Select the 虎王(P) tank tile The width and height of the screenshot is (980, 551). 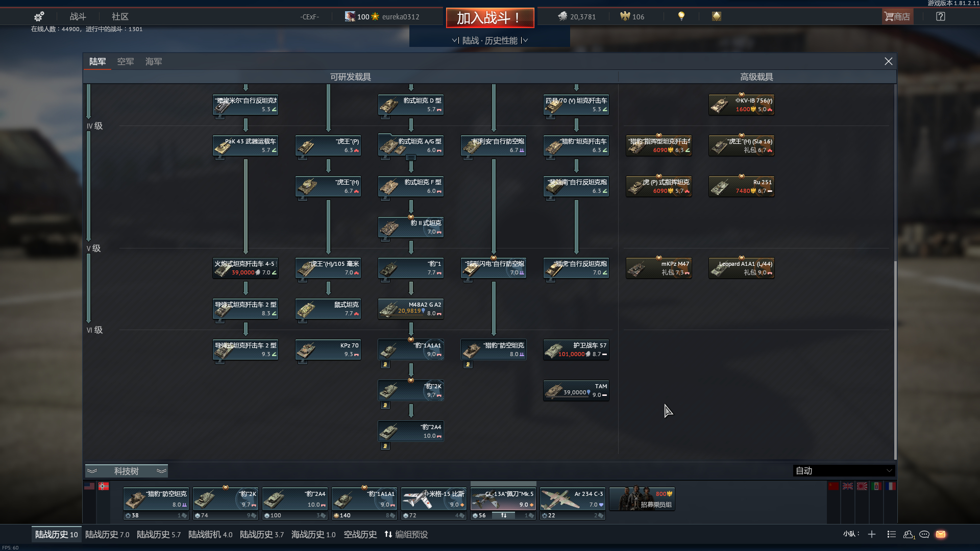328,145
